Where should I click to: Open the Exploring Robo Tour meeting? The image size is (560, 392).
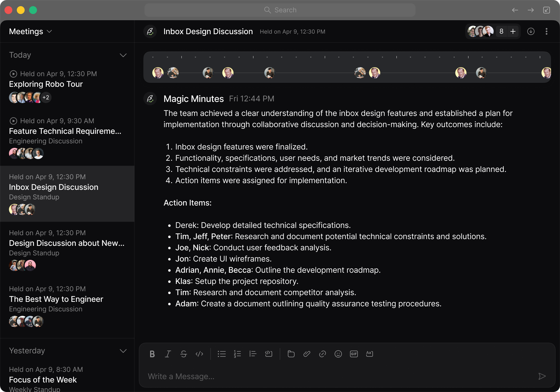coord(46,84)
